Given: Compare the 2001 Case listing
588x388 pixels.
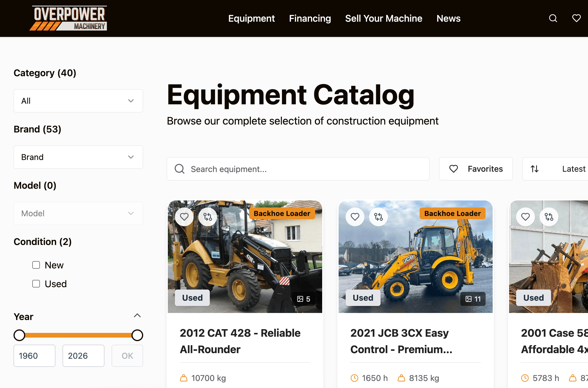Looking at the screenshot, I should (549, 217).
